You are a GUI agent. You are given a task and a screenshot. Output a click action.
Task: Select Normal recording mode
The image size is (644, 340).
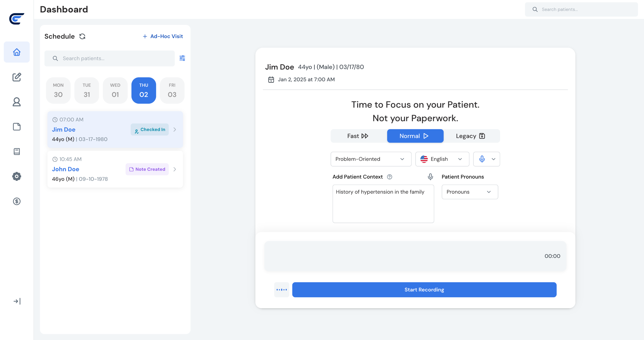pos(415,136)
